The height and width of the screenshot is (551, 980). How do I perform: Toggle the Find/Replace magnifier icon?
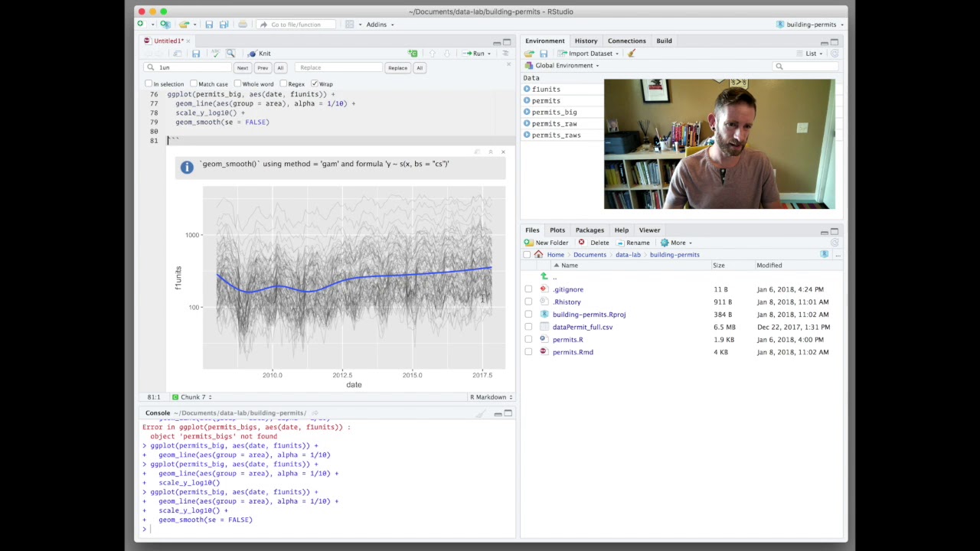230,54
